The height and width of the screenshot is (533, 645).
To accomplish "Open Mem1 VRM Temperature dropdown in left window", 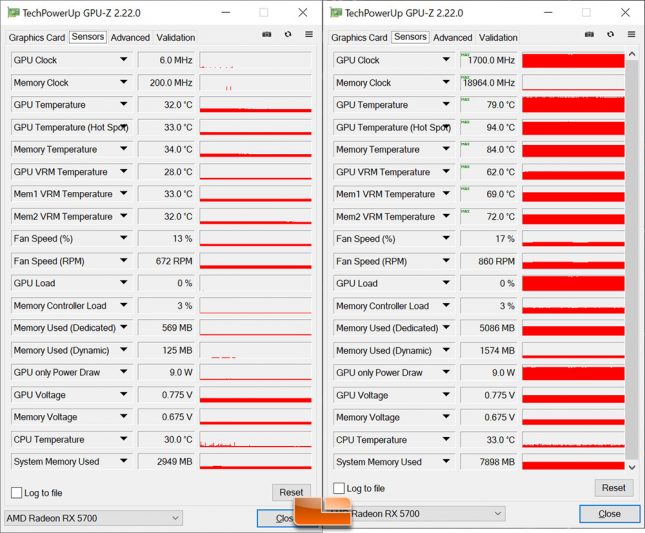I will pos(123,193).
